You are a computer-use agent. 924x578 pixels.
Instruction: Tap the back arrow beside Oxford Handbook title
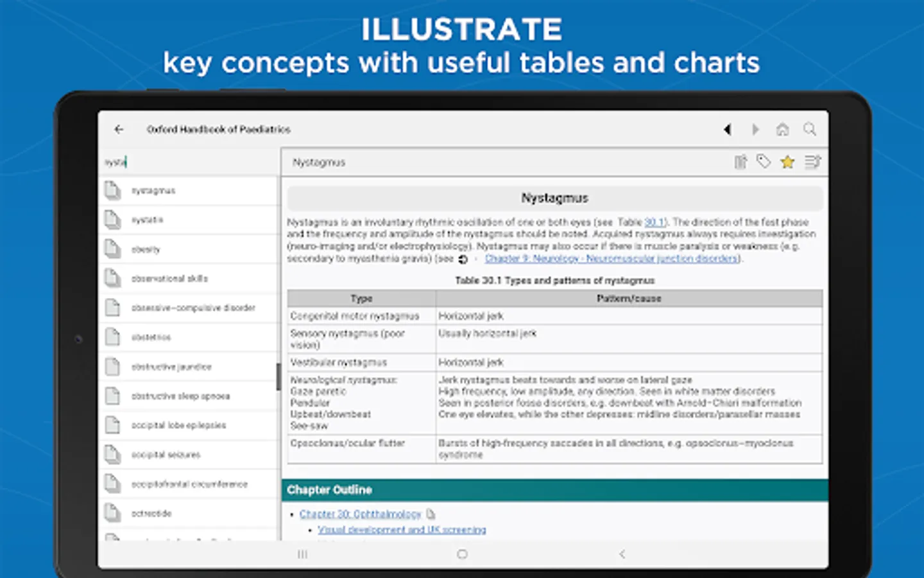click(119, 130)
